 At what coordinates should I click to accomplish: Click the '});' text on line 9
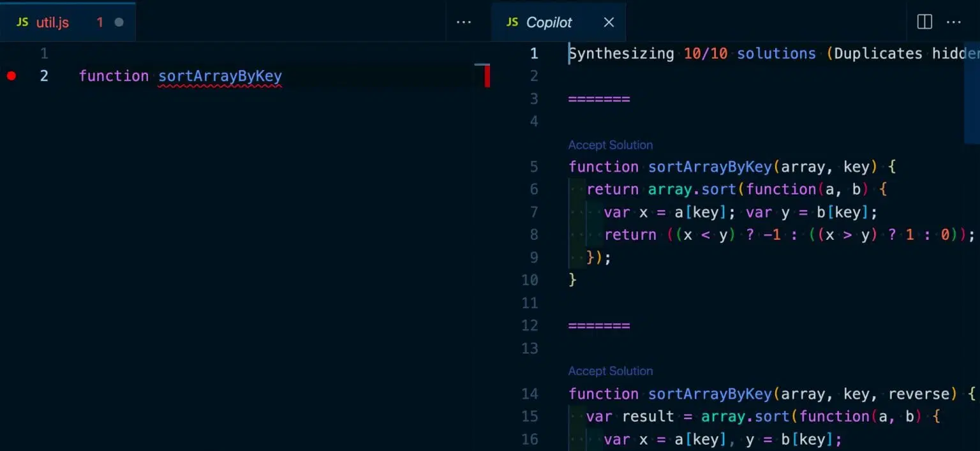(598, 258)
